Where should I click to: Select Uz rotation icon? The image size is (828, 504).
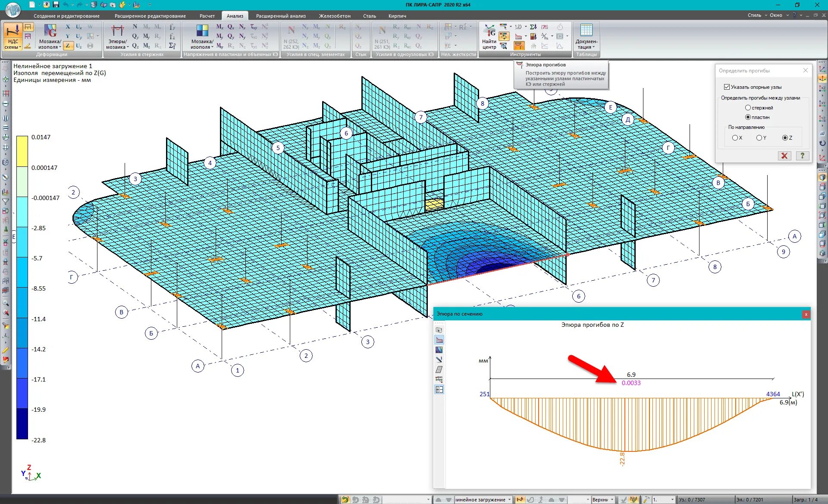click(79, 46)
